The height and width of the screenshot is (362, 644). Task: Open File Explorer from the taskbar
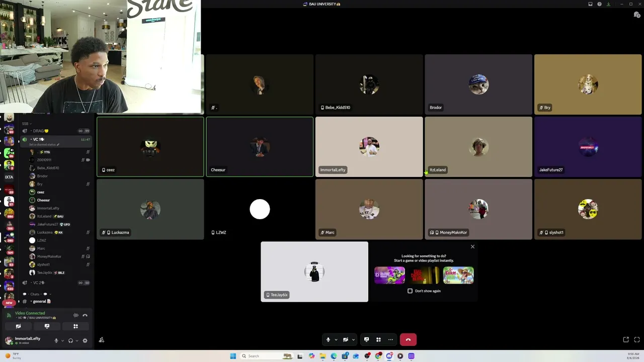323,356
